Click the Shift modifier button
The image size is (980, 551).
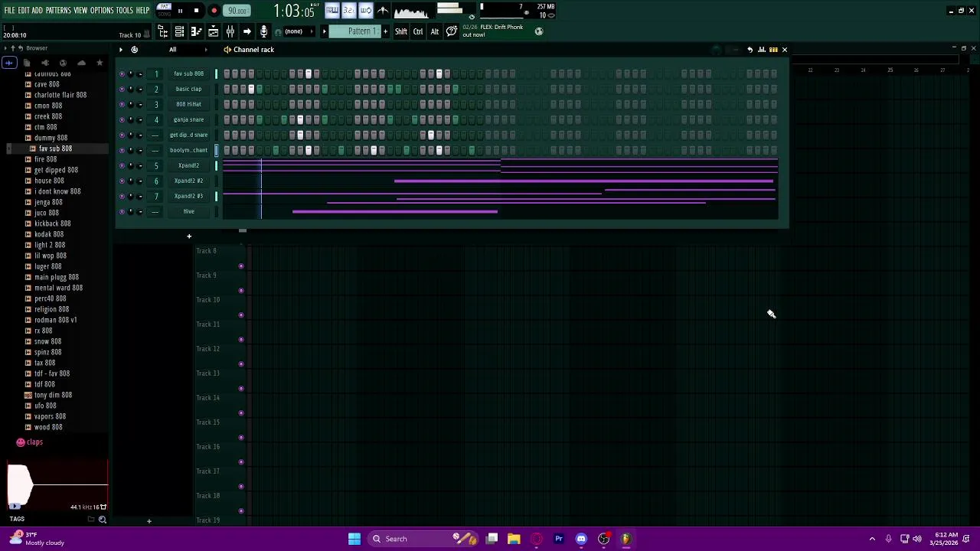(x=401, y=31)
